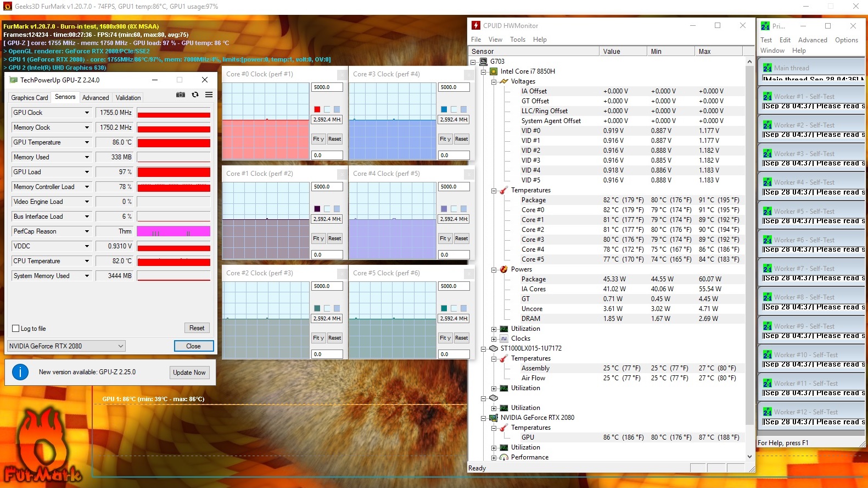
Task: Open the Tools menu in HWMonitor
Action: click(x=517, y=40)
